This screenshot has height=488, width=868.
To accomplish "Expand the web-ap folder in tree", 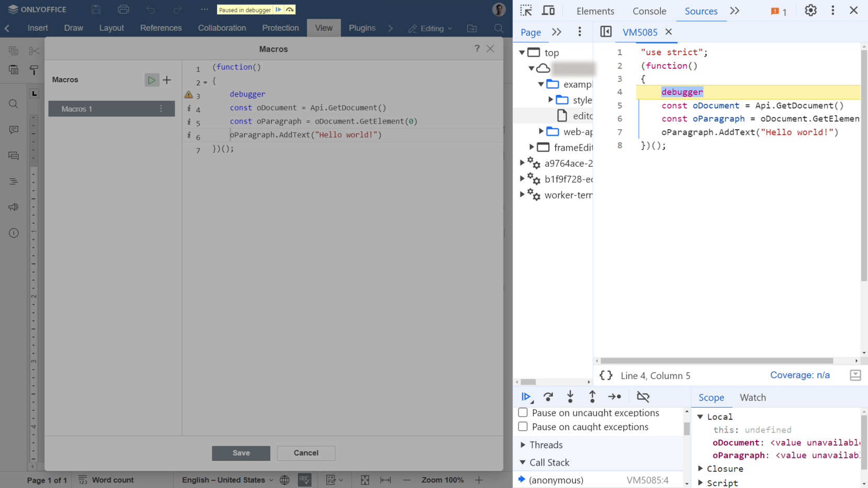I will click(541, 131).
